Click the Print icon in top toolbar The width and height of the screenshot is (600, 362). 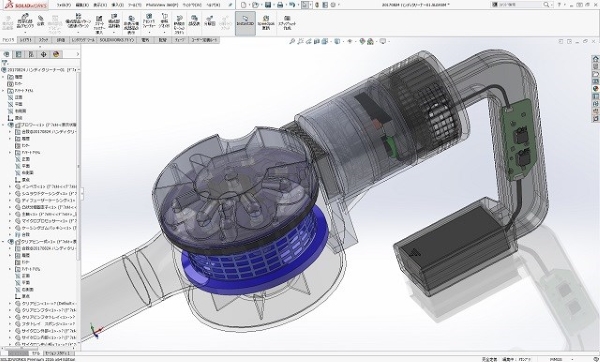pyautogui.click(x=280, y=5)
